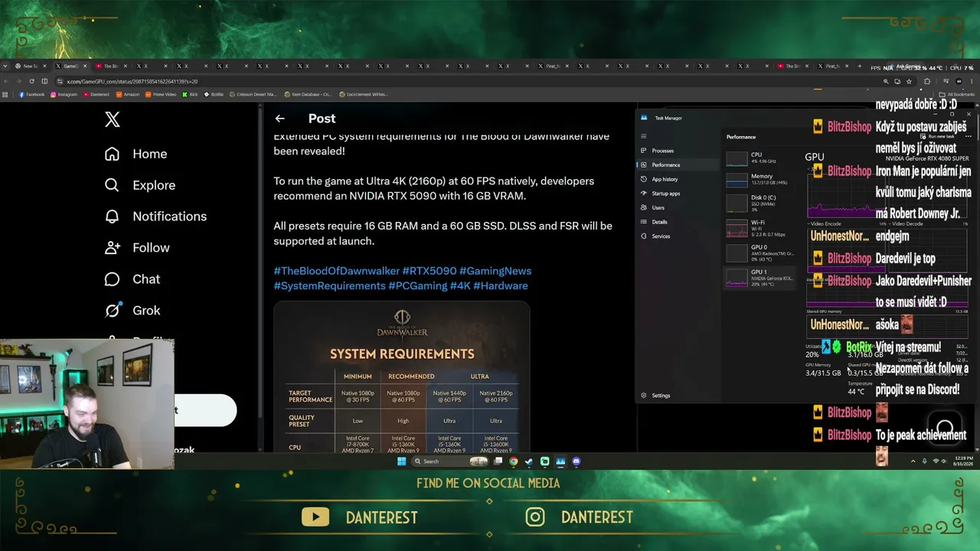Open Home in the X sidebar
The height and width of the screenshot is (551, 980).
click(136, 154)
